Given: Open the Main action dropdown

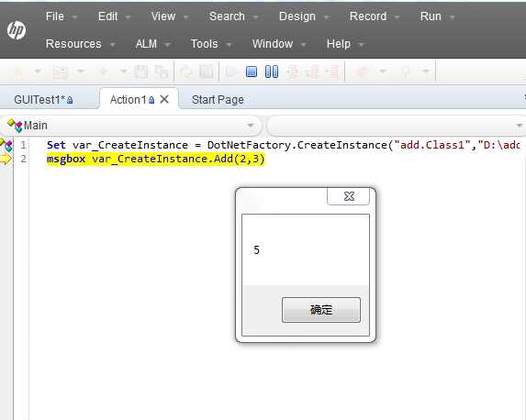Looking at the screenshot, I should tap(251, 126).
